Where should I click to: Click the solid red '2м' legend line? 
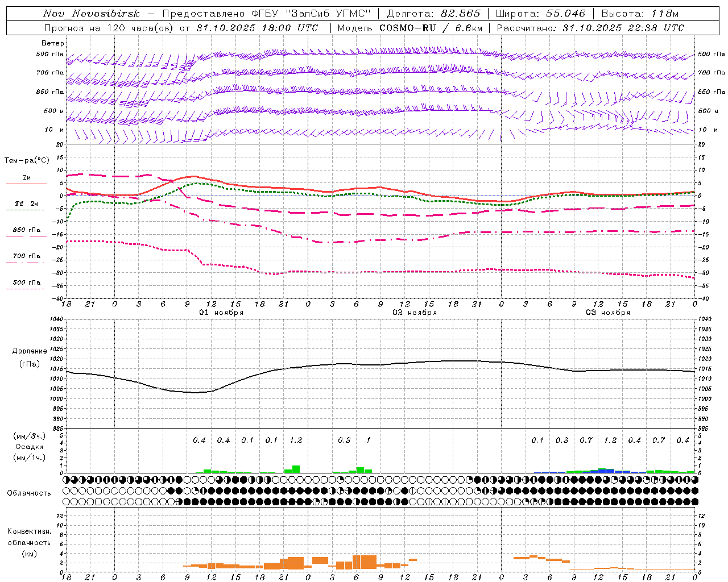coord(26,184)
